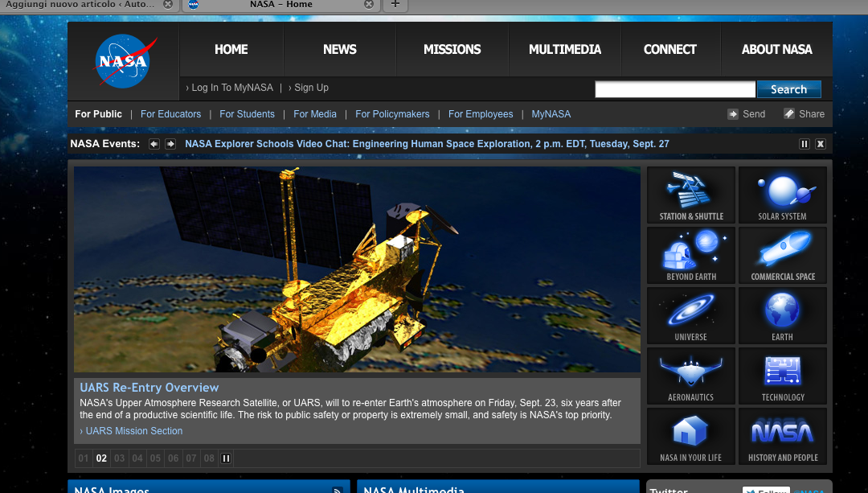Show previous NASA event
Image resolution: width=868 pixels, height=493 pixels.
tap(154, 144)
